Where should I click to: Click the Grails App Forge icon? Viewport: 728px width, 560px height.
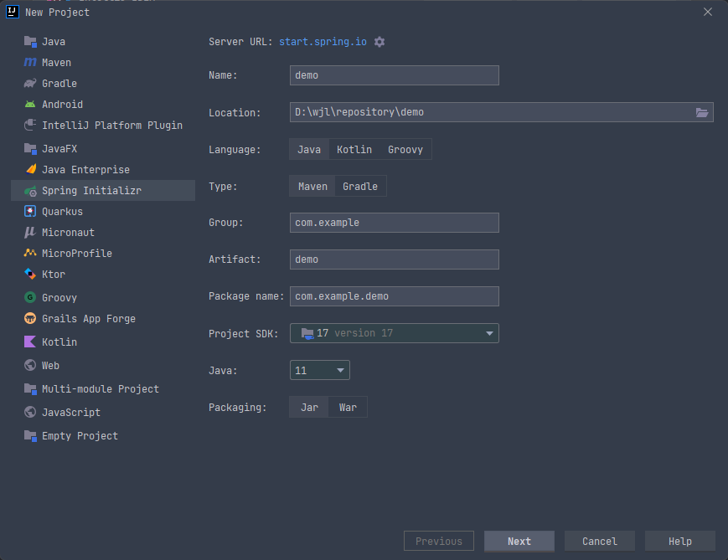tap(30, 318)
